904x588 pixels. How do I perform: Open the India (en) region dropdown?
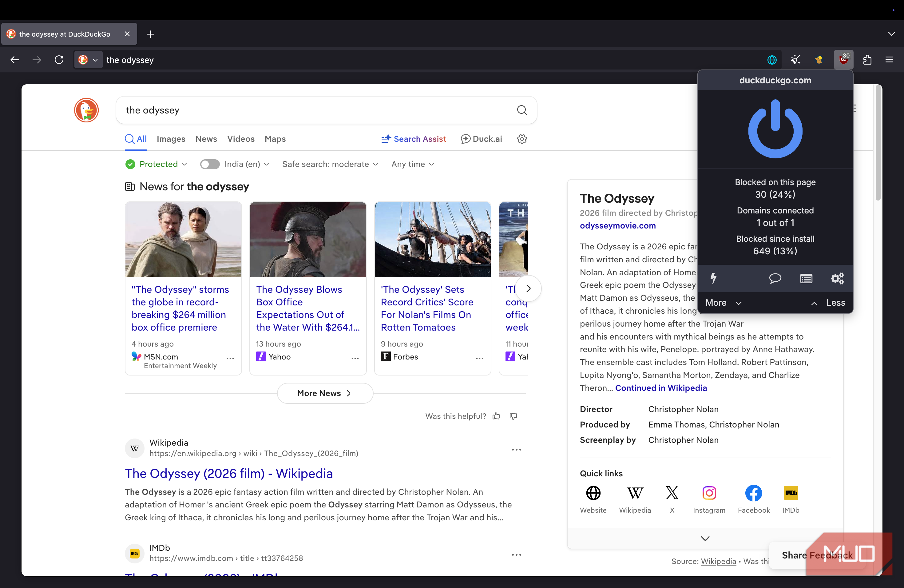pyautogui.click(x=247, y=164)
